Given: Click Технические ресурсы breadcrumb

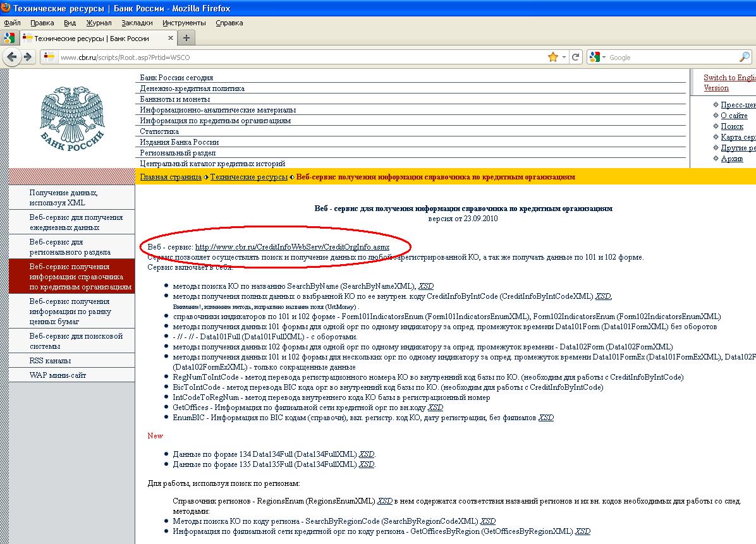Looking at the screenshot, I should point(249,177).
